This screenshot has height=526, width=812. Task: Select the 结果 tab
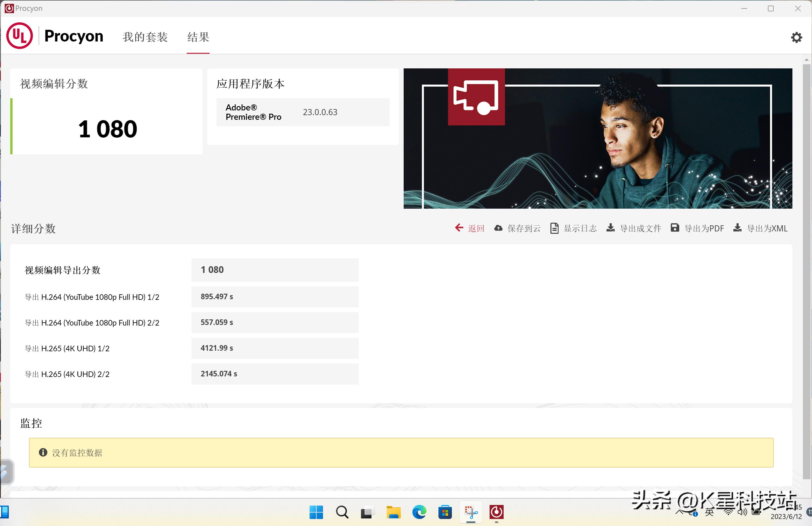198,37
